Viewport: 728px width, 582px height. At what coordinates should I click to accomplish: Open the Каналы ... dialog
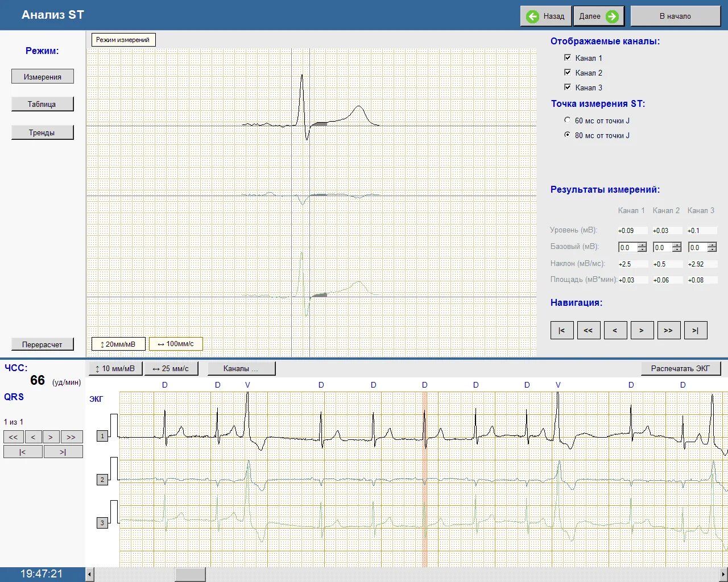coord(241,368)
